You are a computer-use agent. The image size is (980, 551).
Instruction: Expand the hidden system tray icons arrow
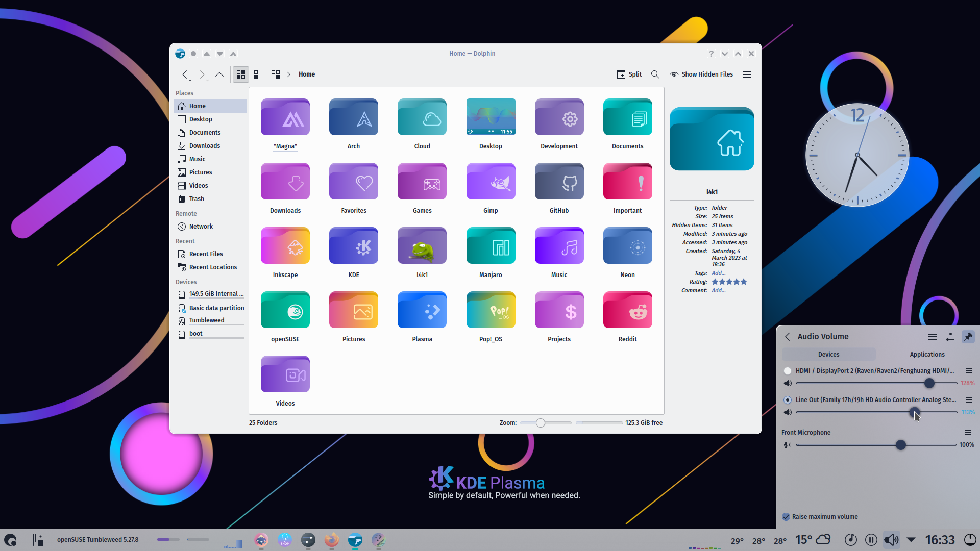[x=911, y=539]
